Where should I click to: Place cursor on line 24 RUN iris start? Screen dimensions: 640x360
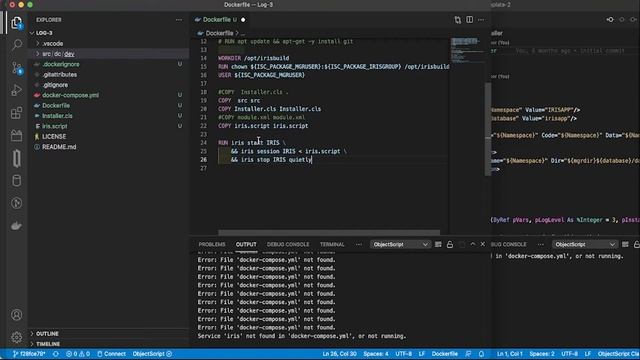(x=252, y=143)
